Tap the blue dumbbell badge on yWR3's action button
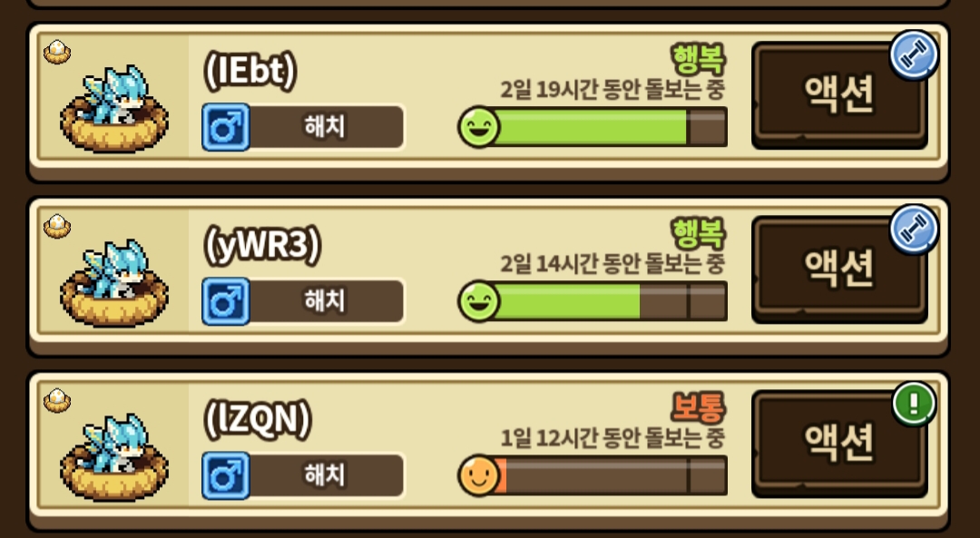The image size is (980, 538). click(914, 230)
